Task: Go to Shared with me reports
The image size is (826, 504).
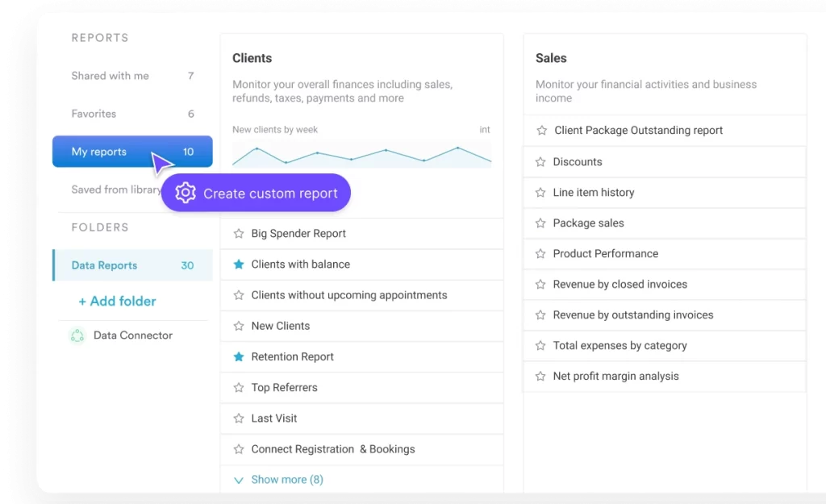Action: [x=111, y=76]
